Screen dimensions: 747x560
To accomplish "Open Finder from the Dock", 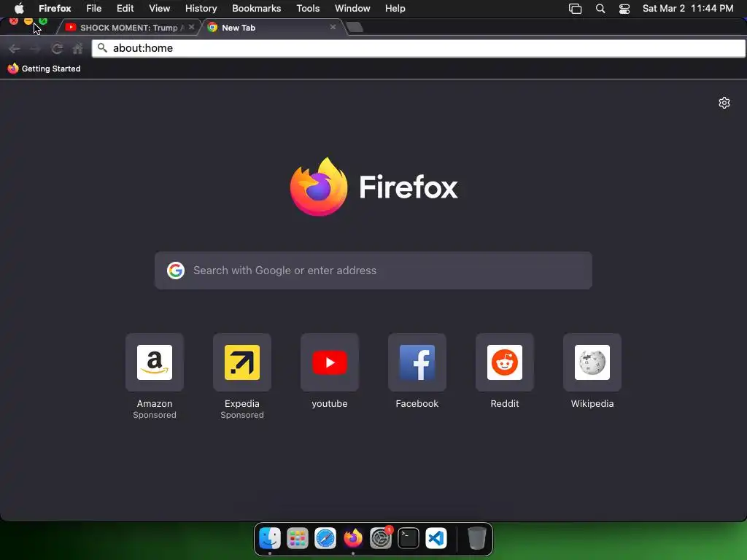I will [270, 538].
